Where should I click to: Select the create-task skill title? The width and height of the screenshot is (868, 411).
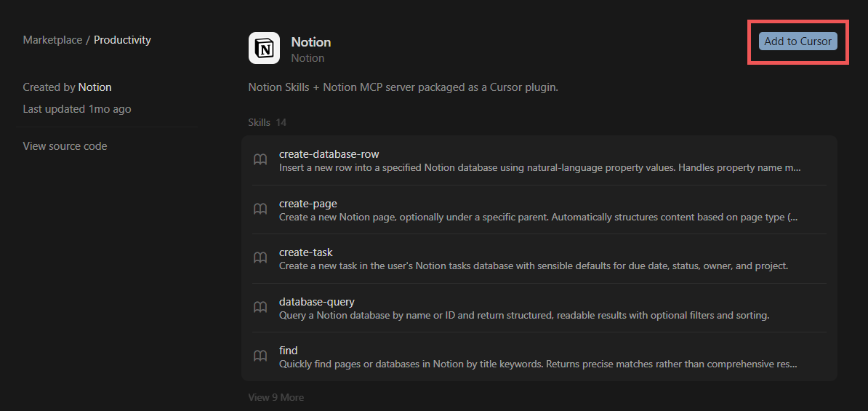[305, 252]
